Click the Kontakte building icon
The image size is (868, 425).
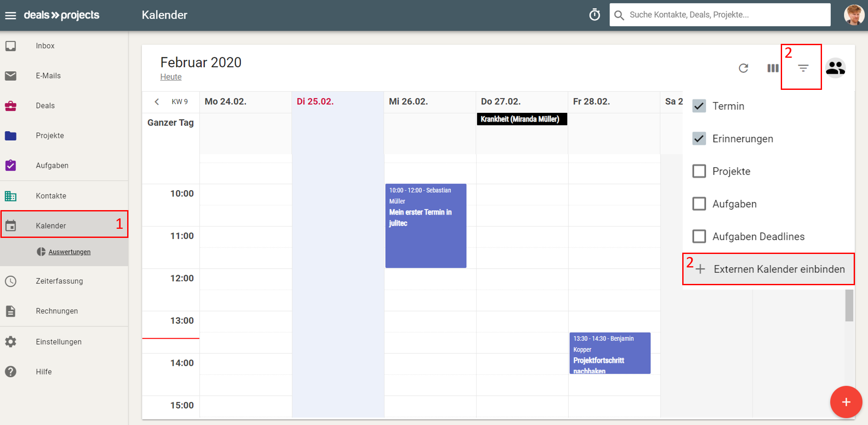[x=11, y=196]
